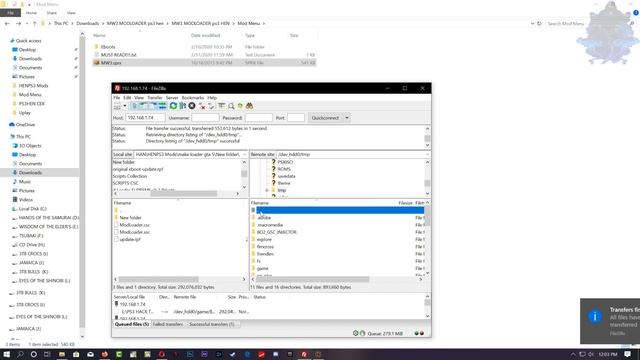The height and width of the screenshot is (360, 640).
Task: Open the directory listing filters dialog
Action: [222, 106]
